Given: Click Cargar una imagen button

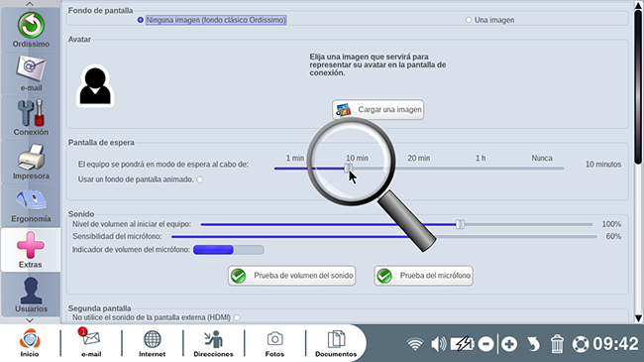Looking at the screenshot, I should (x=377, y=110).
